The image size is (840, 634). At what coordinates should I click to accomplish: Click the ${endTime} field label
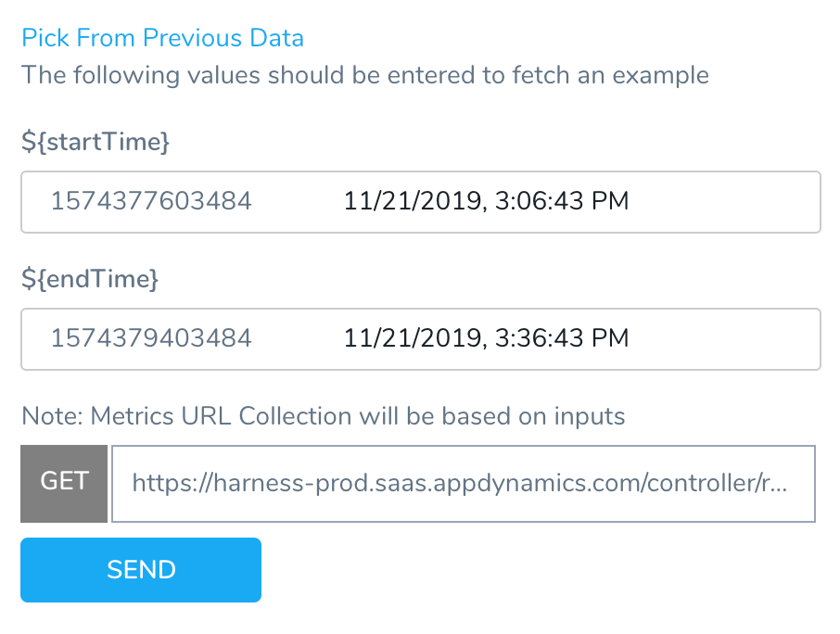[x=90, y=279]
